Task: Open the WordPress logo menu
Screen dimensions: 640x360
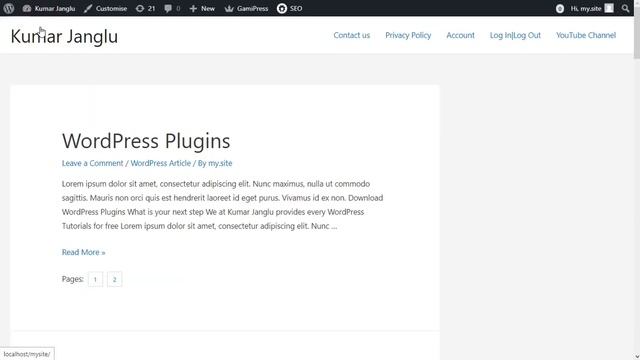Action: (x=9, y=8)
